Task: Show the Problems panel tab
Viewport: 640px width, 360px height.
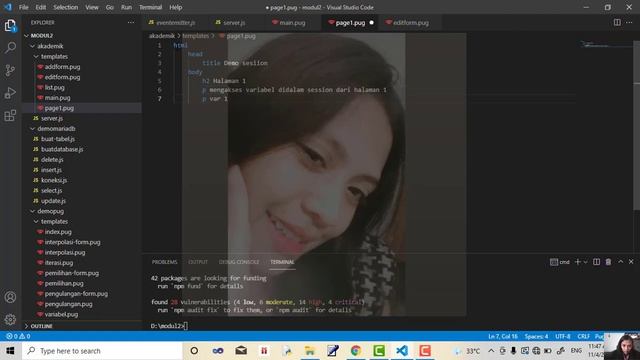Action: (x=164, y=262)
